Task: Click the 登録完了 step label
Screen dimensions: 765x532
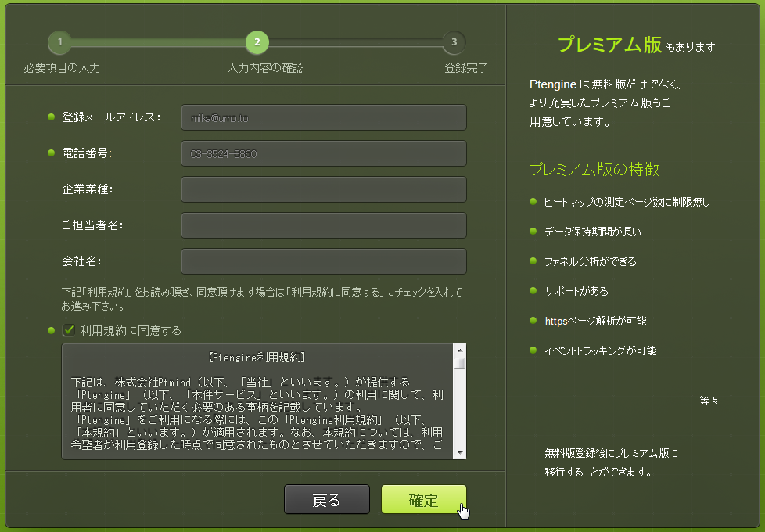Action: [466, 68]
